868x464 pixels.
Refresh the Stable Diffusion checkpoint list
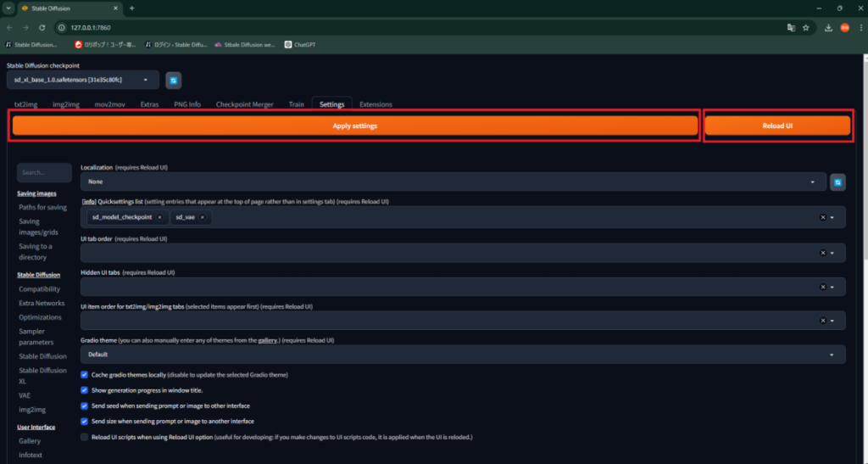173,80
